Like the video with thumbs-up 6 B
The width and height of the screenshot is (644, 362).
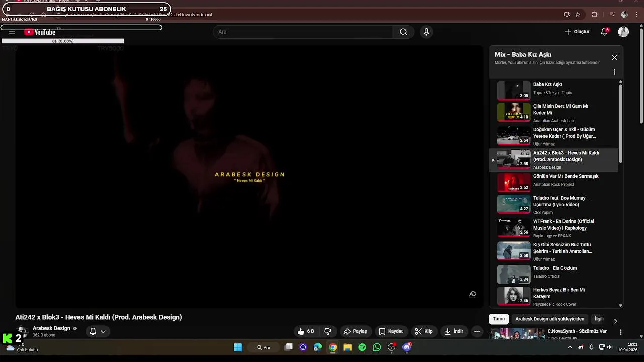[x=306, y=331]
